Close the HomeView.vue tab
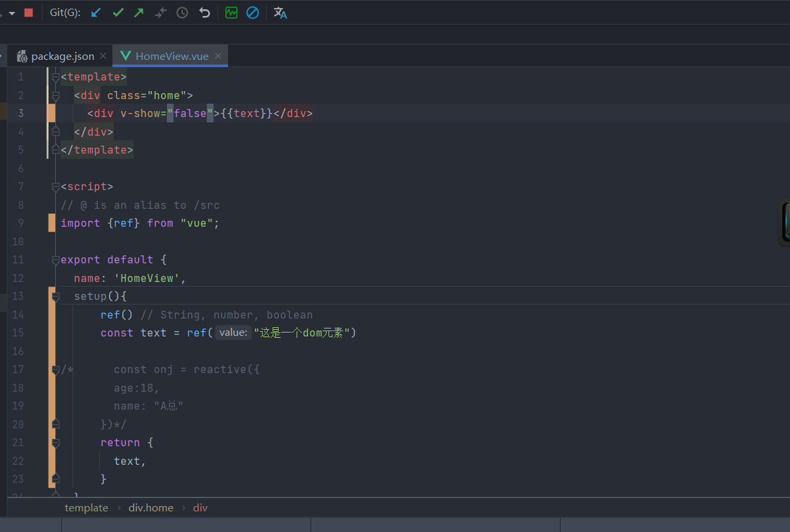The width and height of the screenshot is (790, 532). coord(218,56)
